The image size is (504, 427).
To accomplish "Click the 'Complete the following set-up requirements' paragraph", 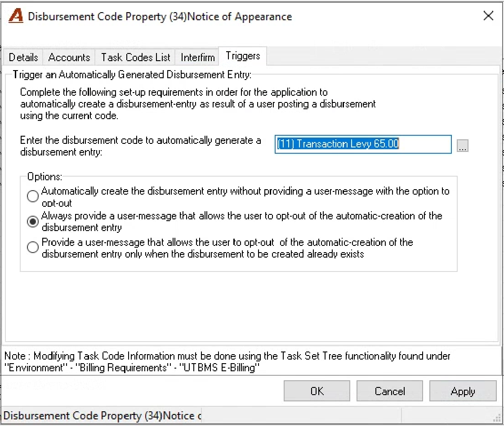I will tap(198, 104).
